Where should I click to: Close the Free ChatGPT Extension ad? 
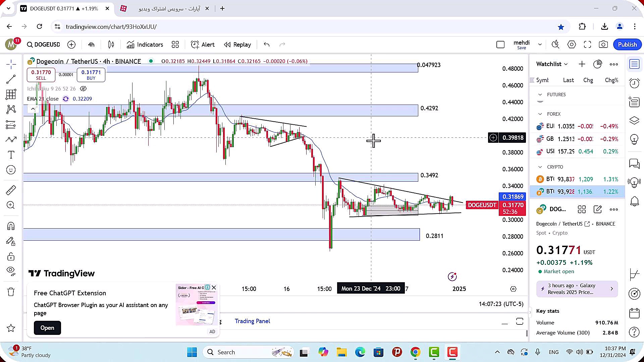click(214, 288)
